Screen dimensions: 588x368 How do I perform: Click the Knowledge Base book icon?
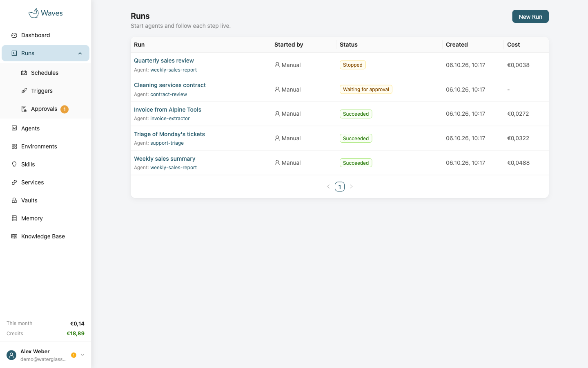14,236
